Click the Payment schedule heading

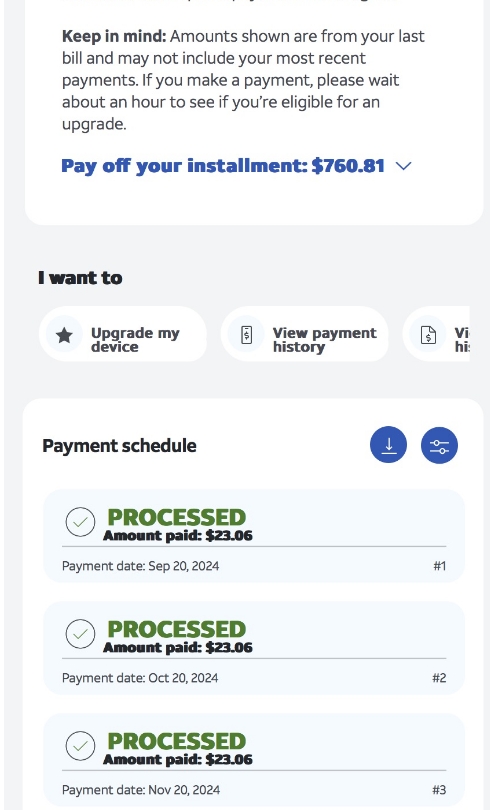click(119, 446)
